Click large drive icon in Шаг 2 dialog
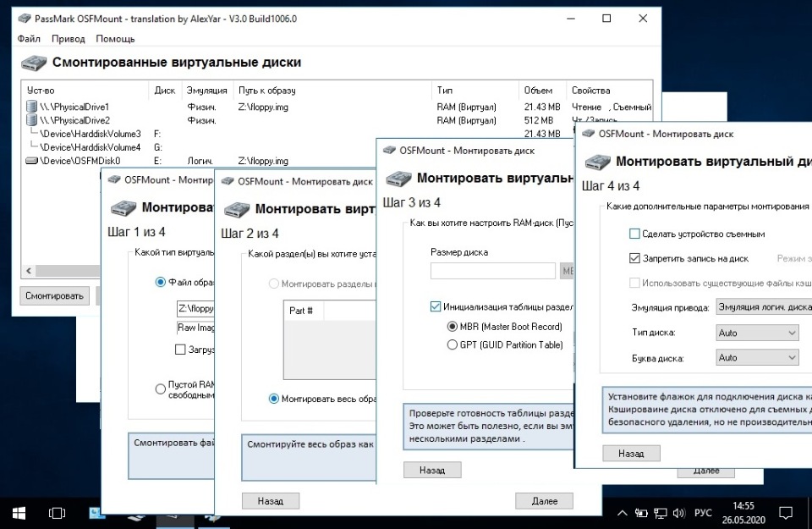 click(x=237, y=210)
